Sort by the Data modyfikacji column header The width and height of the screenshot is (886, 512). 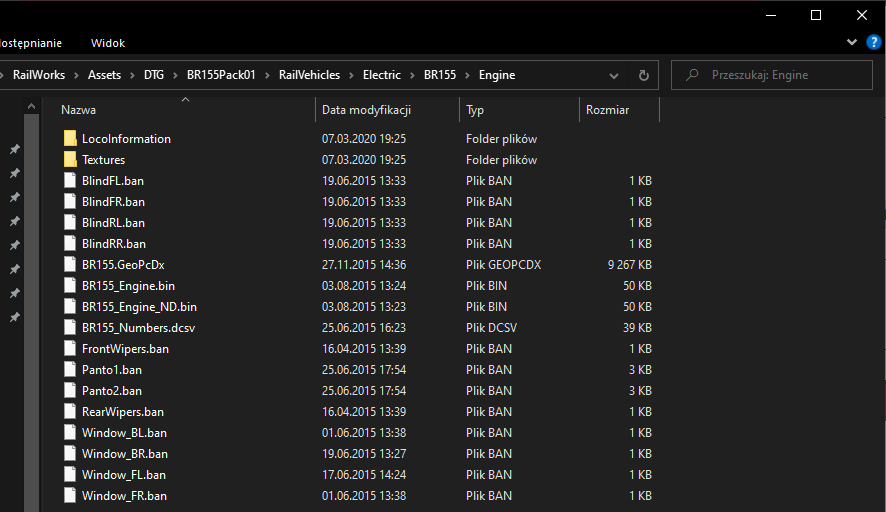(x=366, y=110)
